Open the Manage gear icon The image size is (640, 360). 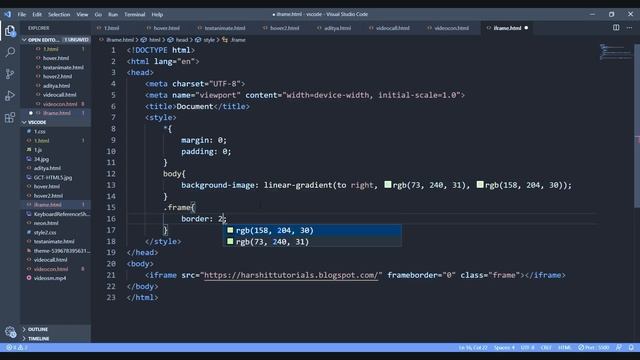10,332
